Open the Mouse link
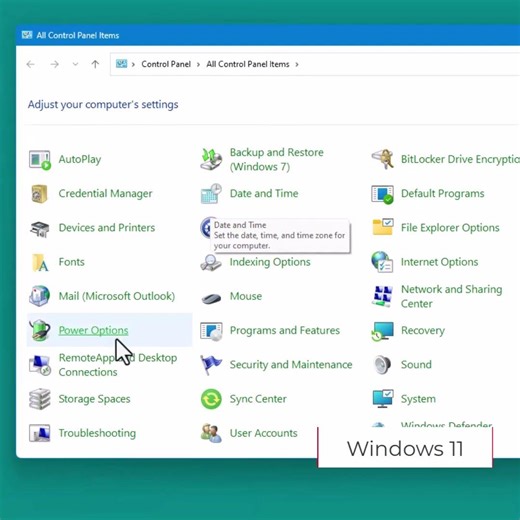The height and width of the screenshot is (520, 520). point(246,296)
